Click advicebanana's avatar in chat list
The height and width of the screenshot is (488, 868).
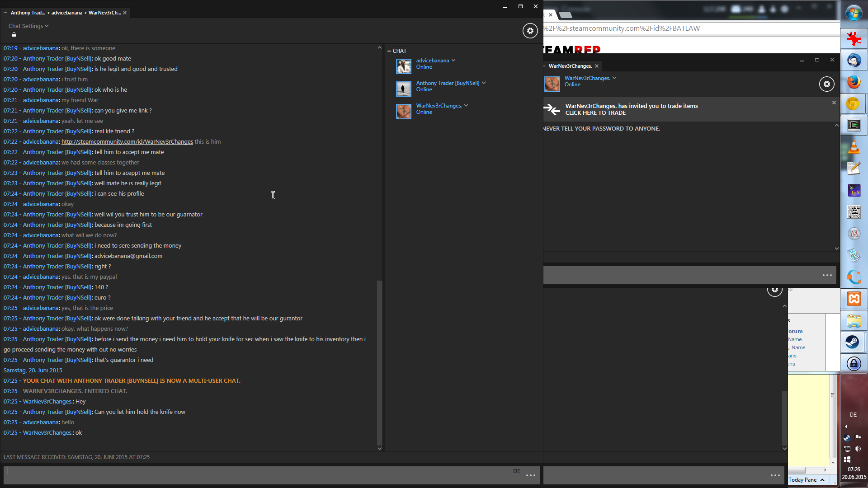[403, 66]
